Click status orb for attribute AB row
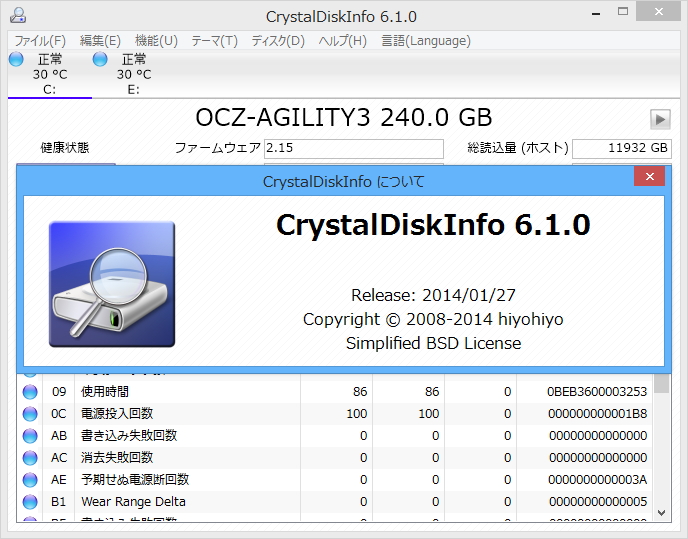 coord(30,435)
